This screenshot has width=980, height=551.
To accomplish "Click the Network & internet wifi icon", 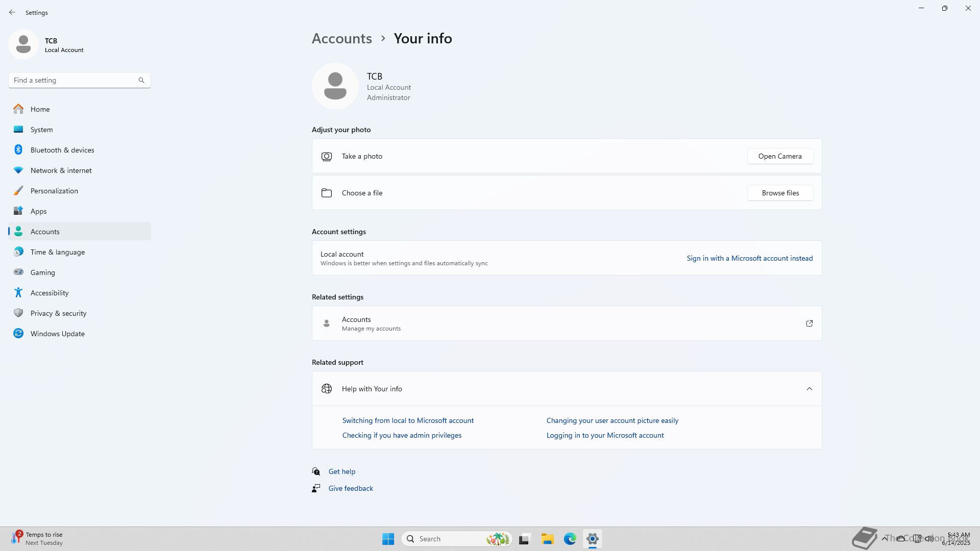I will (x=18, y=170).
